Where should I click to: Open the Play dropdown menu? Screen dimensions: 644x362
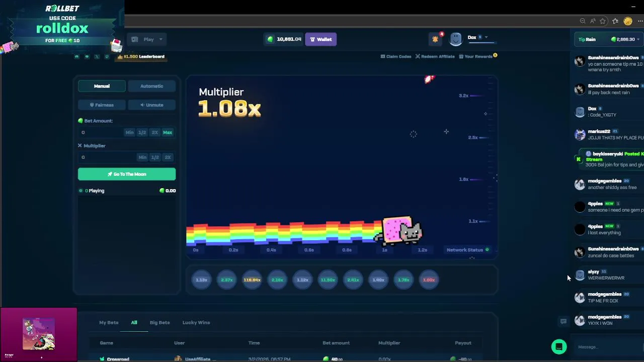coord(147,39)
